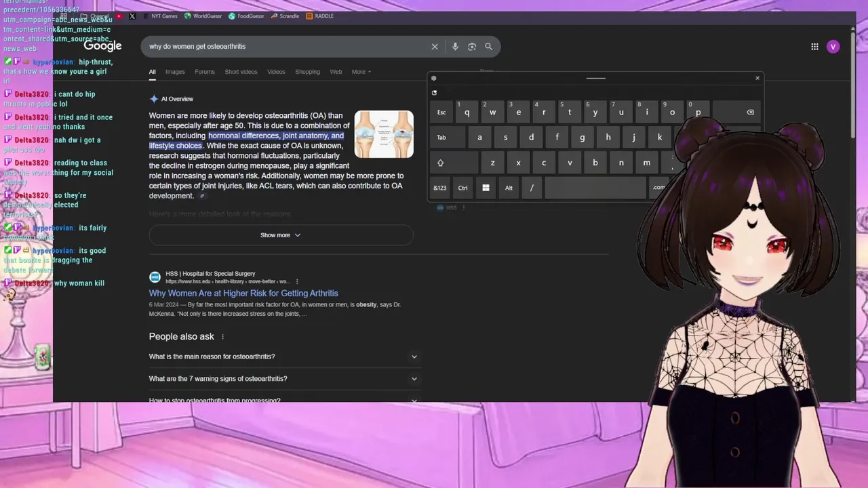868x488 pixels.
Task: Click the Google logo
Action: [102, 46]
